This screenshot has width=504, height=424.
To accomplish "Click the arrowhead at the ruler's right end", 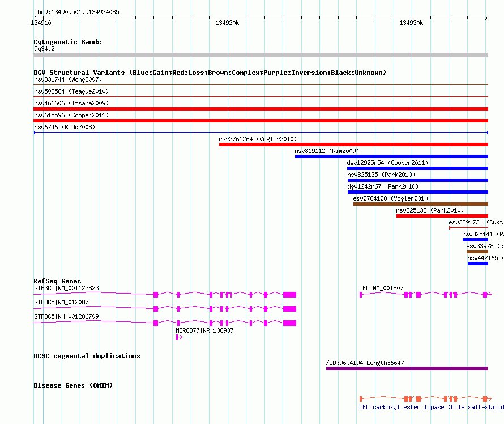I will pyautogui.click(x=486, y=18).
